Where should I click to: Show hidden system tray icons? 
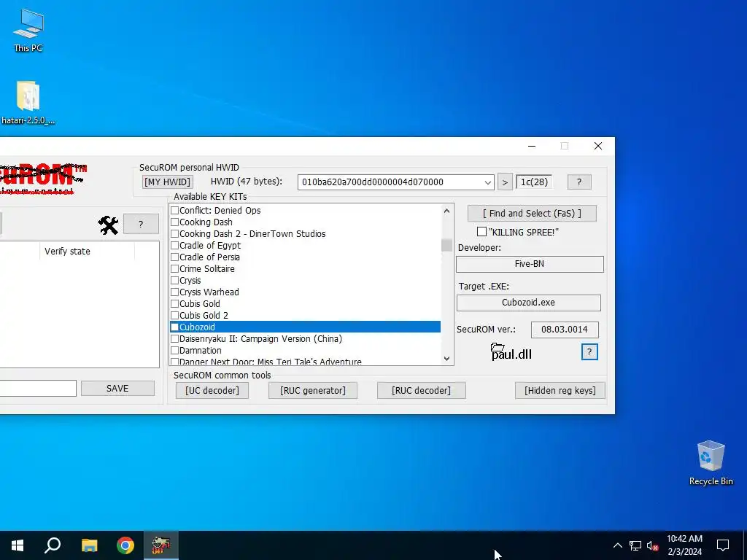click(x=617, y=545)
